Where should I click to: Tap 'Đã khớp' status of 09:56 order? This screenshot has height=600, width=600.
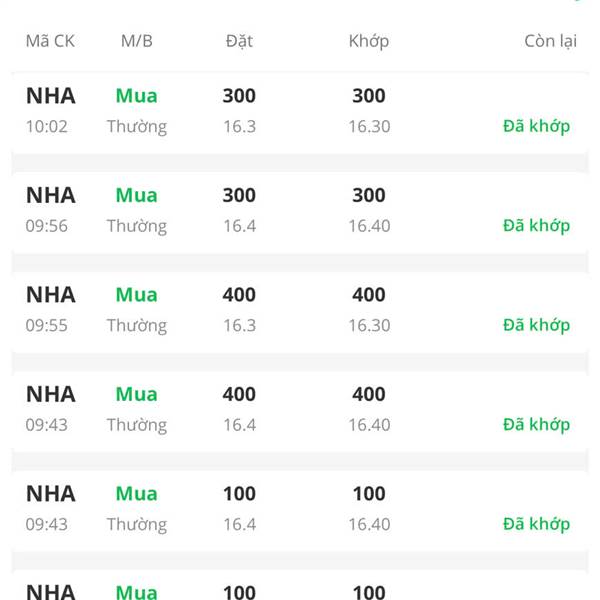click(536, 226)
